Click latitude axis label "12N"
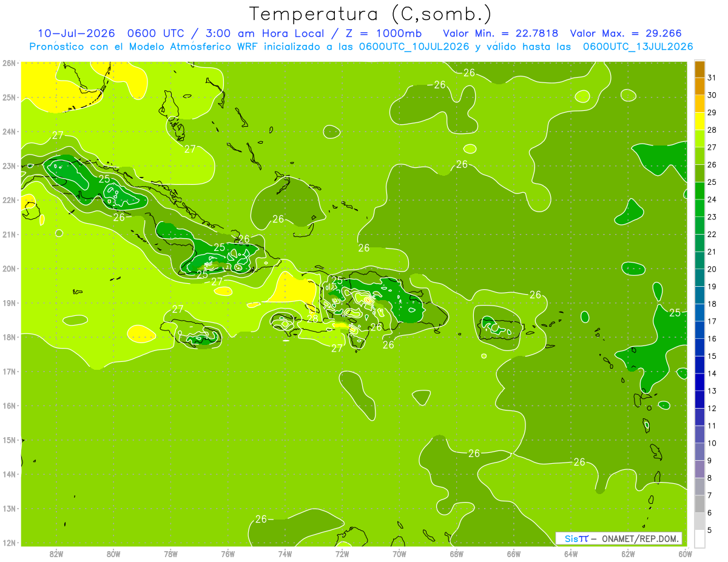 (8, 543)
